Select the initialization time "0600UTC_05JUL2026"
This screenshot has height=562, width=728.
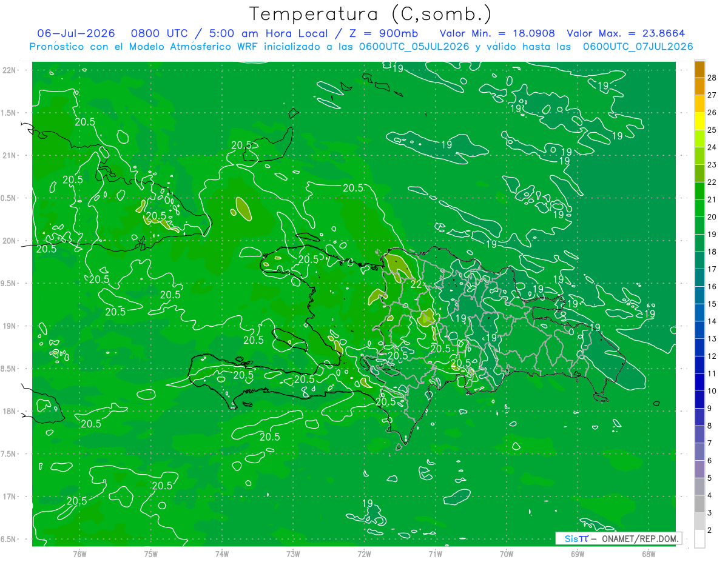414,46
